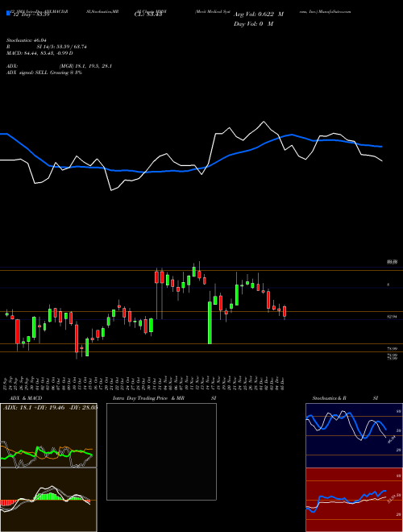
Task: Click the peak of the white price line
Action: 264,122
